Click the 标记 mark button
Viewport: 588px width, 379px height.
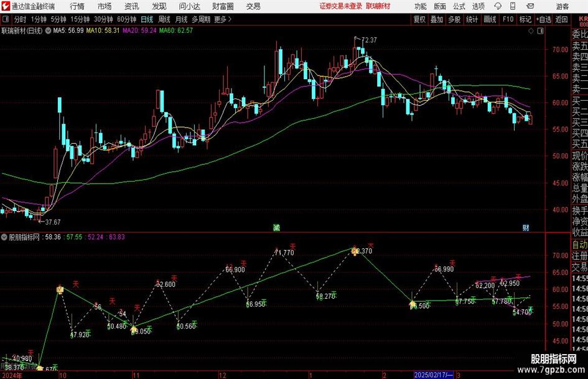tap(525, 19)
